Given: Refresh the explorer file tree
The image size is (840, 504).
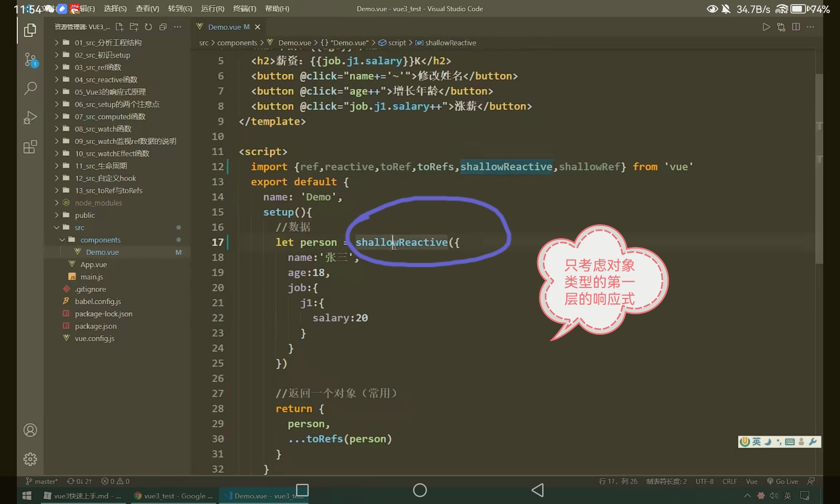Looking at the screenshot, I should coord(148,27).
